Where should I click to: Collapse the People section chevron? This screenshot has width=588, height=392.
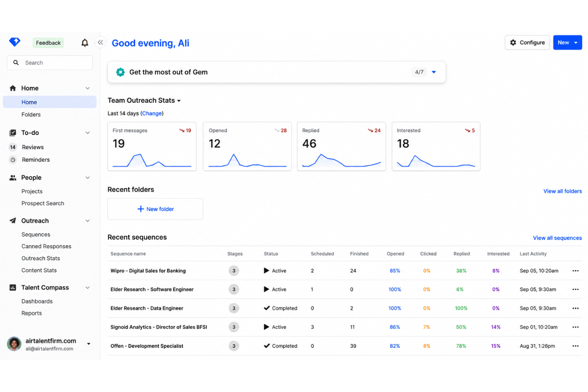tap(87, 178)
